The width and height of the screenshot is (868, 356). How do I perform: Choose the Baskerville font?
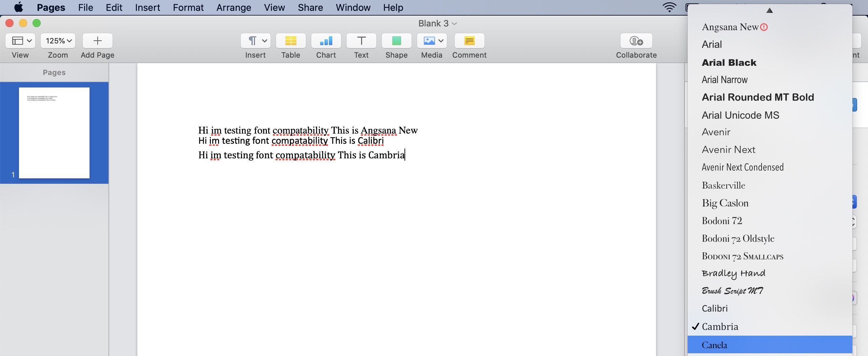coord(770,185)
